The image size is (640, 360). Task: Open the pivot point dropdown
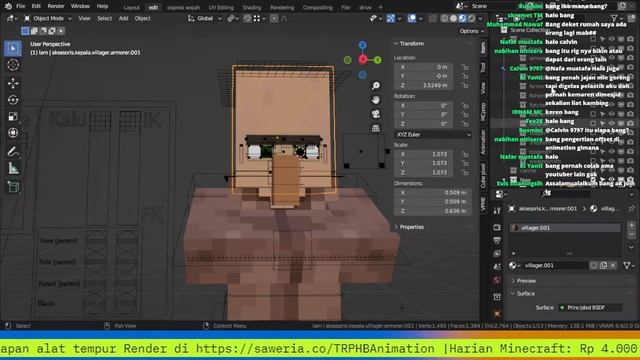[232, 18]
